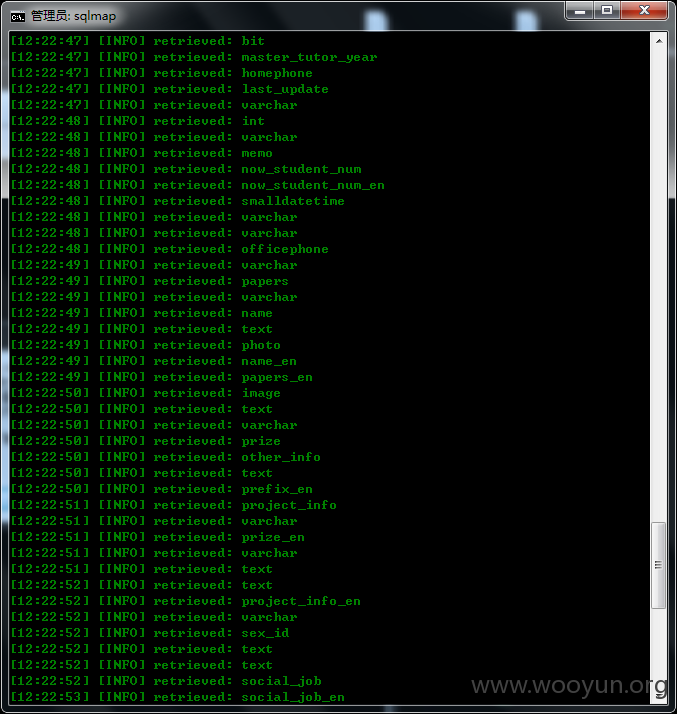Select the word memo
677x714 pixels.
(257, 153)
